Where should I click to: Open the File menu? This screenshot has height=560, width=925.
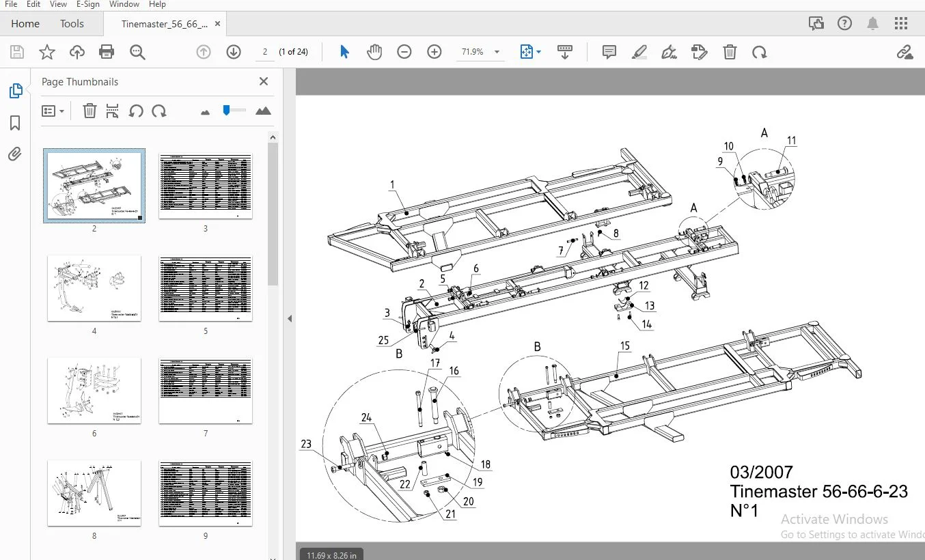point(11,4)
